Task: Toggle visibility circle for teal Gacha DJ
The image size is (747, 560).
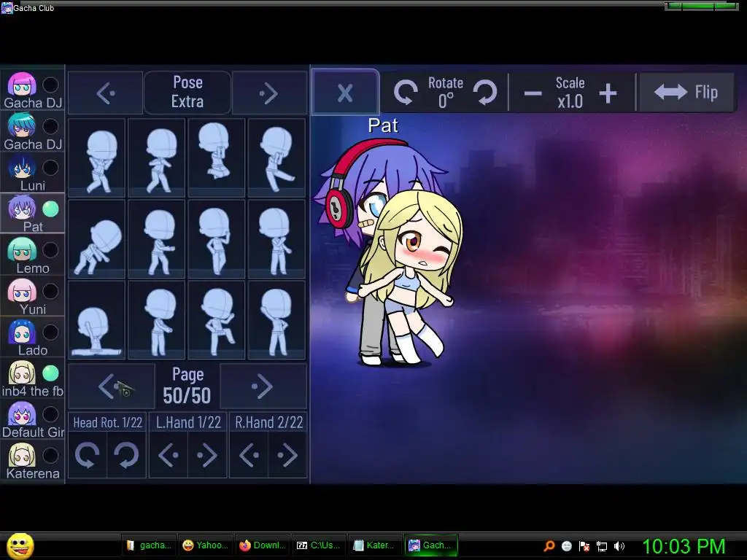Action: 50,126
